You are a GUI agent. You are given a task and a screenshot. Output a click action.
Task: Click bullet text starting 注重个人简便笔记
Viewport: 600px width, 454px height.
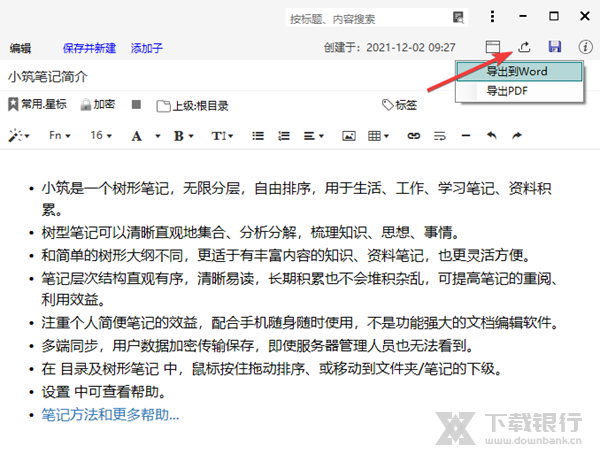click(300, 323)
